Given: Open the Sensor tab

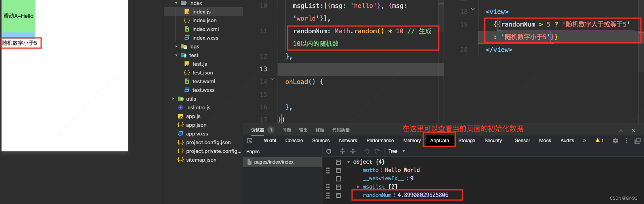Looking at the screenshot, I should pos(522,141).
